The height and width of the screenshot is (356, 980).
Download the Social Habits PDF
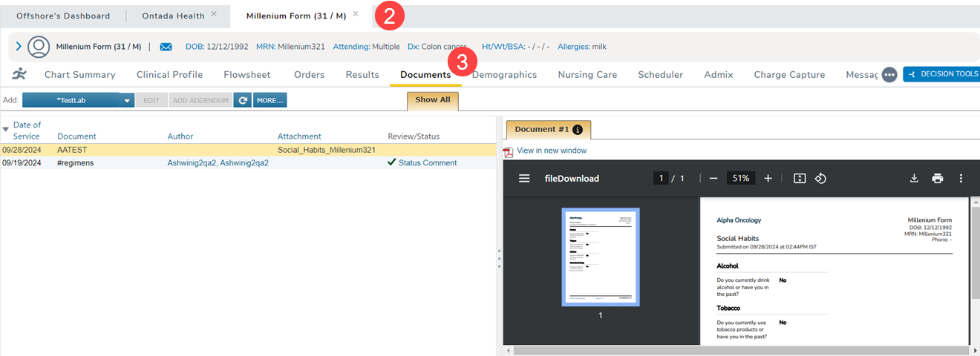point(915,179)
